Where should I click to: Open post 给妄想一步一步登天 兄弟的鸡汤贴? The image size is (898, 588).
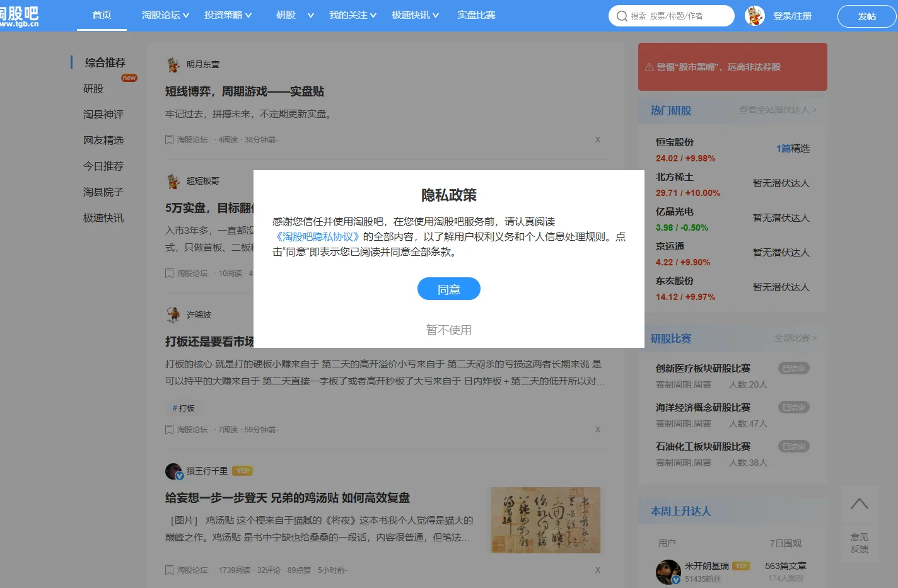click(x=288, y=498)
